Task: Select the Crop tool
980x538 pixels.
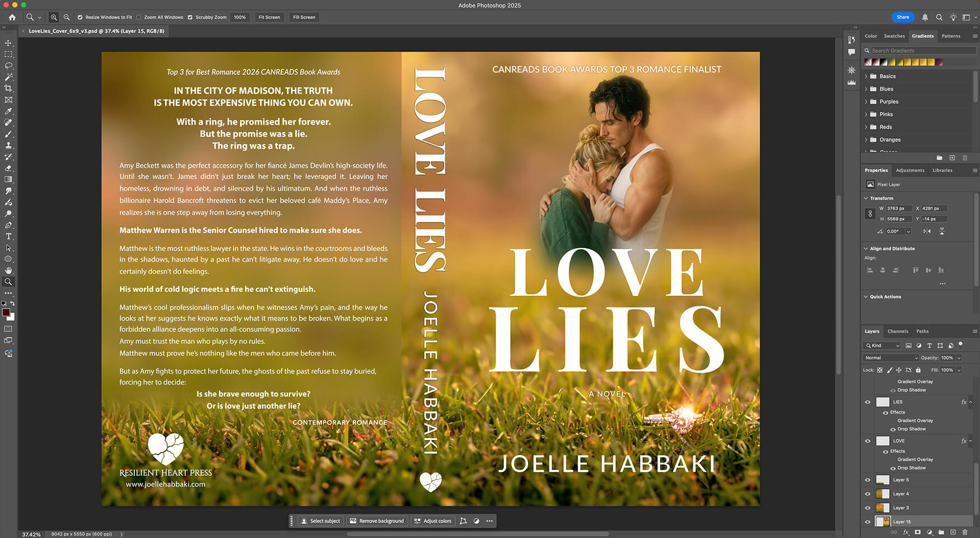Action: point(8,88)
